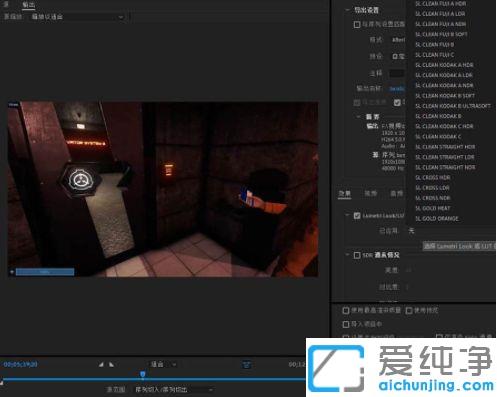Collapse the Export Settings section
The height and width of the screenshot is (397, 497).
(x=348, y=10)
